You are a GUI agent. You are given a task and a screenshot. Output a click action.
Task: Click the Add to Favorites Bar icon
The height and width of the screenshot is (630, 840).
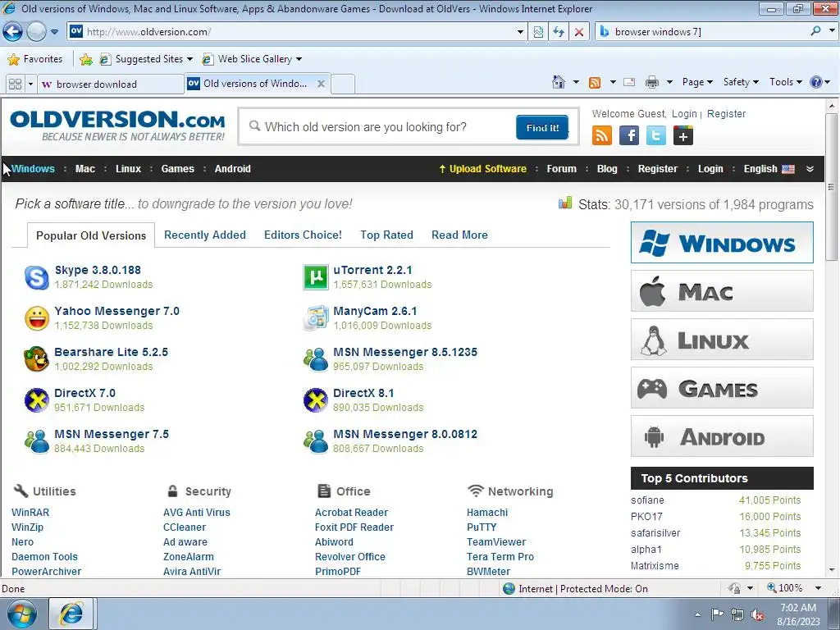tap(85, 59)
